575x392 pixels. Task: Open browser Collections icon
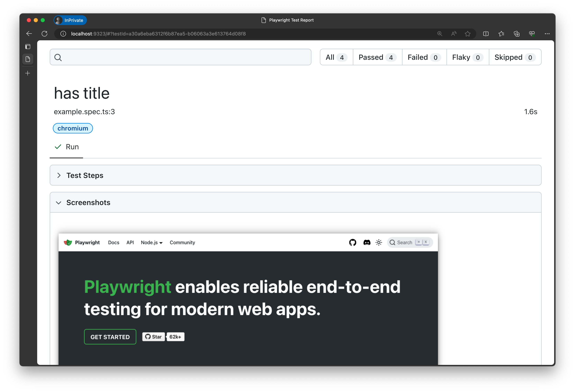[517, 34]
